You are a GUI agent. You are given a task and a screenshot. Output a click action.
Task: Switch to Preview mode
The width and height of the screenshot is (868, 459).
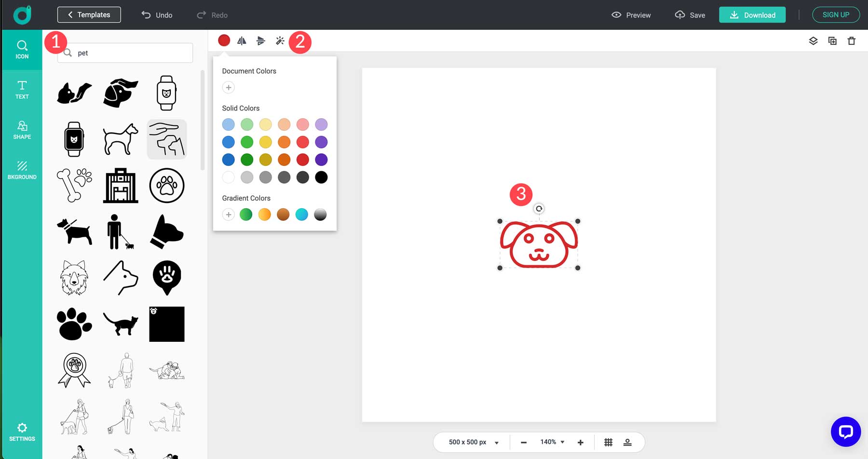click(631, 15)
